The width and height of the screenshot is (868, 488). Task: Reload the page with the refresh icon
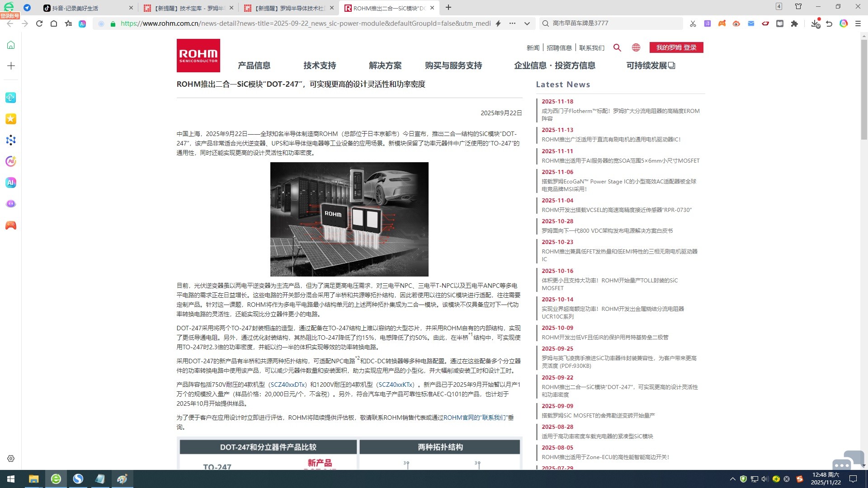(x=39, y=23)
